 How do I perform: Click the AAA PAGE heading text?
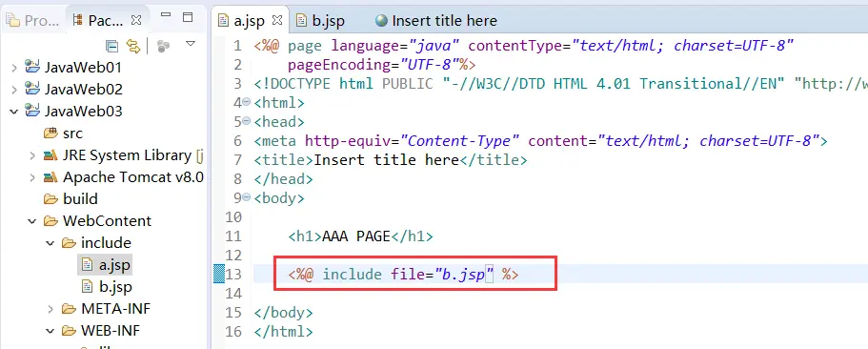coord(356,236)
